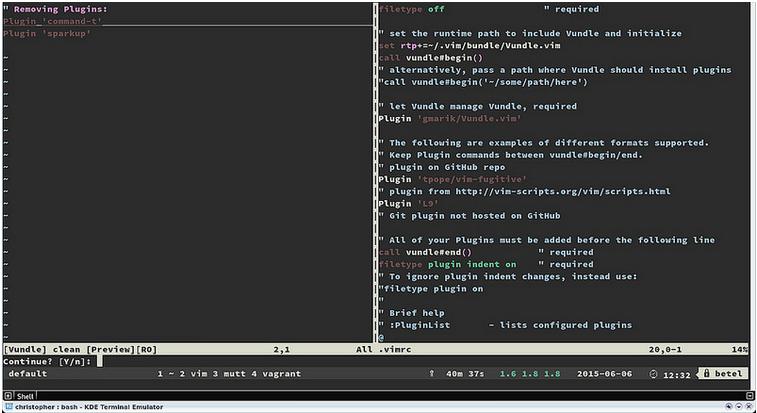Click the load averages 1.6 1.8 1.8
Screen dimensions: 757x413
[x=530, y=373]
